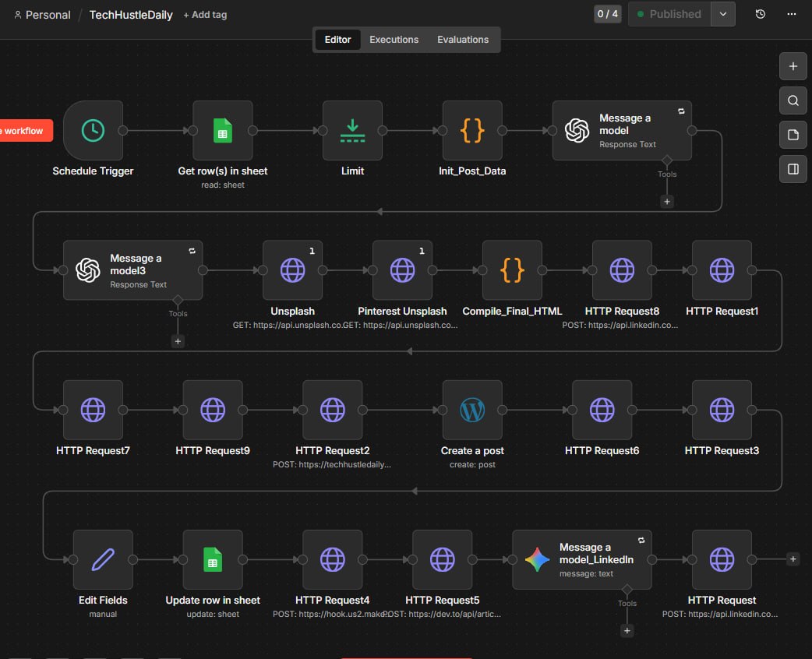Open the WordPress Create a post node
The height and width of the screenshot is (659, 812).
(472, 410)
